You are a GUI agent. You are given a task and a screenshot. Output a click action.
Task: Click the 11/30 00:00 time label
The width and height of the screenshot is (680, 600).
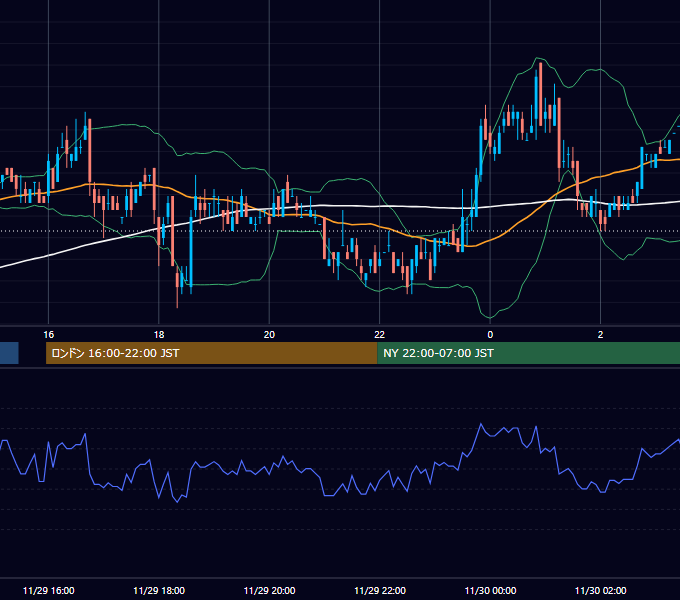490,590
